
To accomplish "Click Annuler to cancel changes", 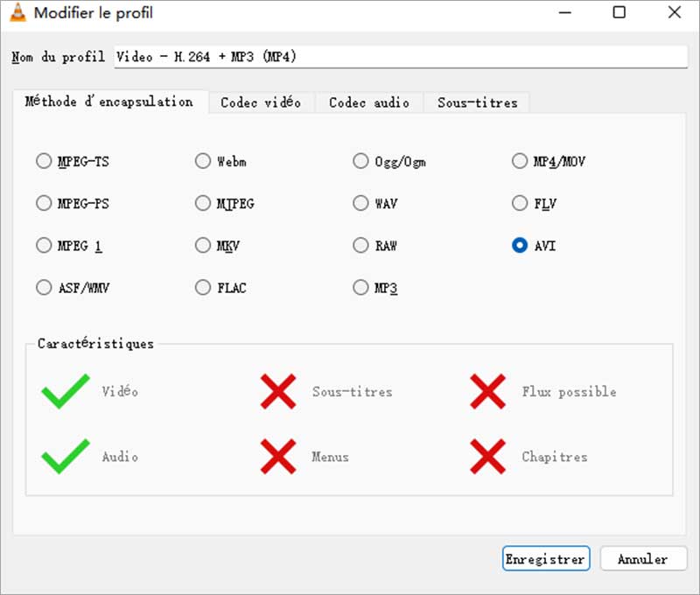I will pos(642,558).
